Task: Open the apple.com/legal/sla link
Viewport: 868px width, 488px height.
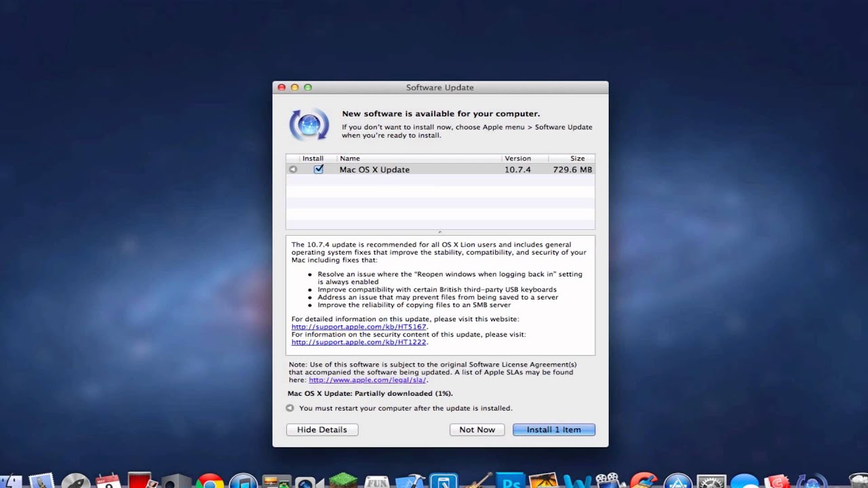Action: [368, 380]
